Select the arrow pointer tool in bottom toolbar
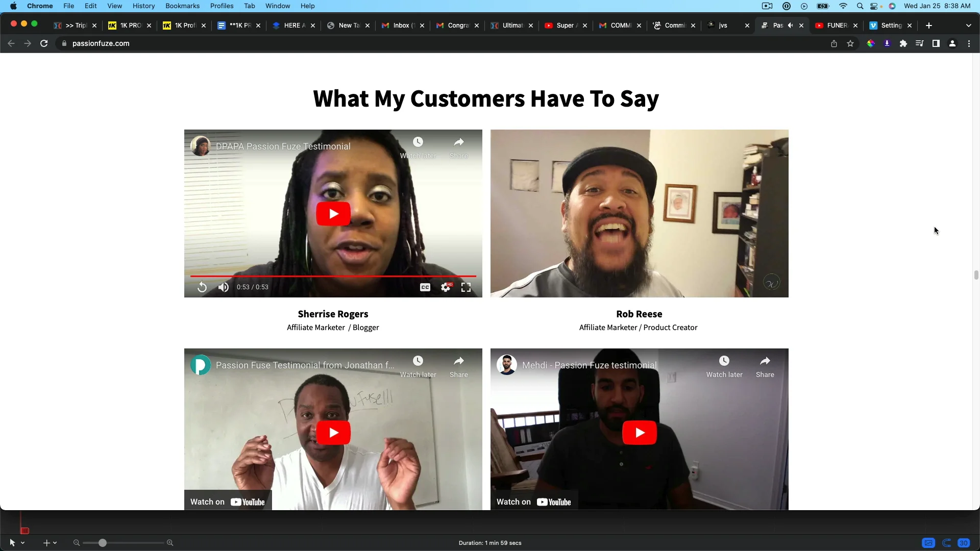The height and width of the screenshot is (551, 980). [12, 542]
